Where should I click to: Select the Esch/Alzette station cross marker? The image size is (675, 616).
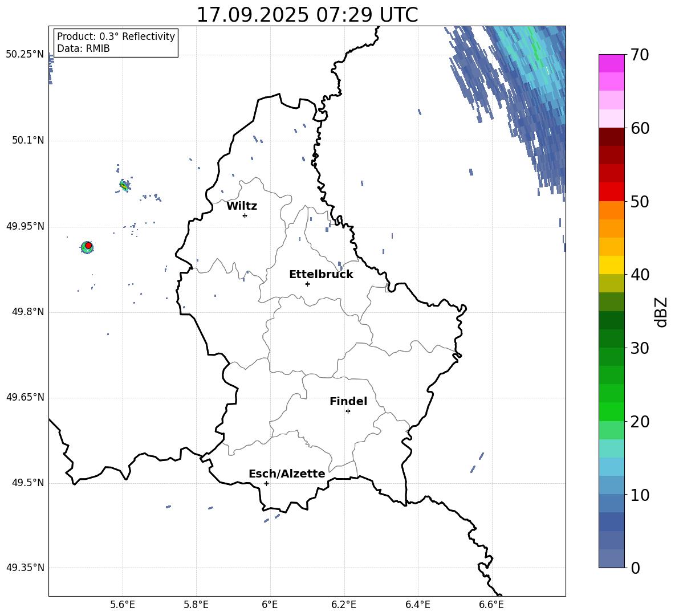coord(266,483)
